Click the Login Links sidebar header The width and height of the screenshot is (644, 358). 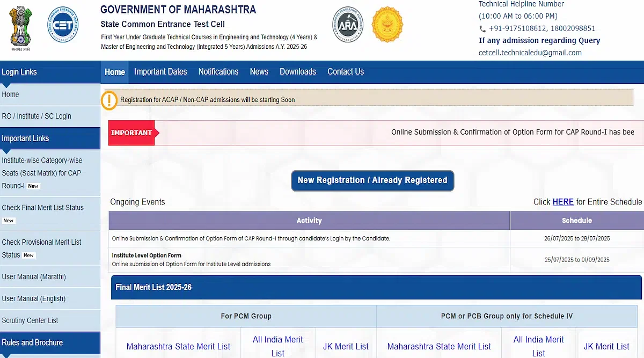(50, 72)
